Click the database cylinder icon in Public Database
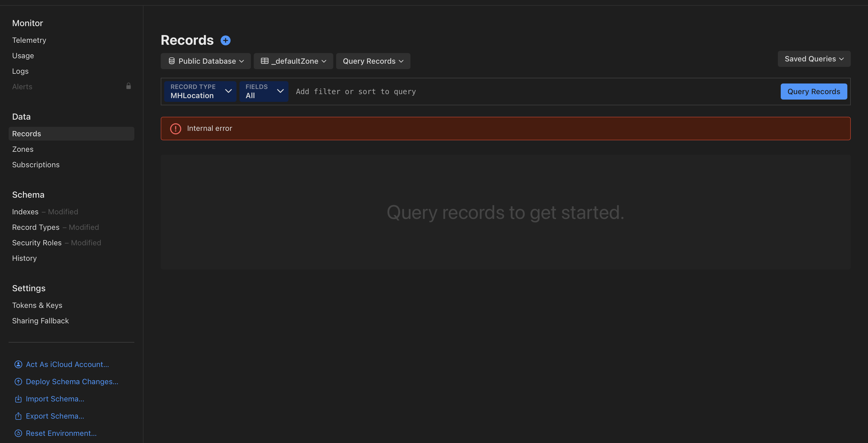This screenshot has width=868, height=443. pyautogui.click(x=172, y=61)
